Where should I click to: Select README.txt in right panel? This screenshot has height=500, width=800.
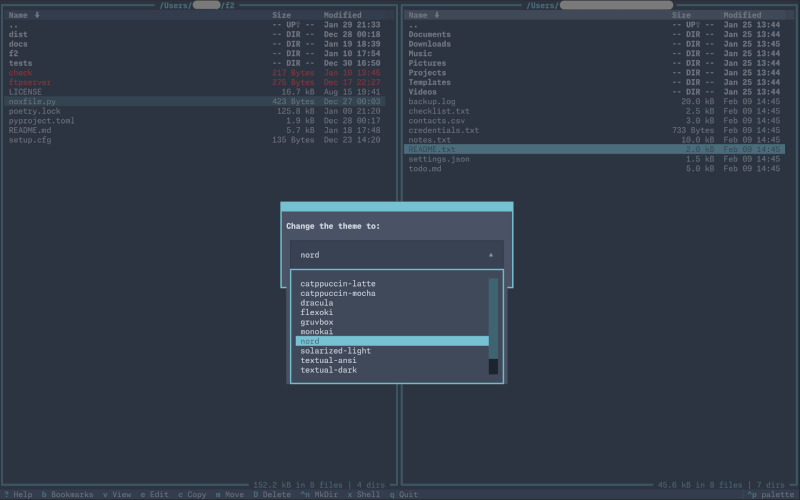pyautogui.click(x=594, y=149)
